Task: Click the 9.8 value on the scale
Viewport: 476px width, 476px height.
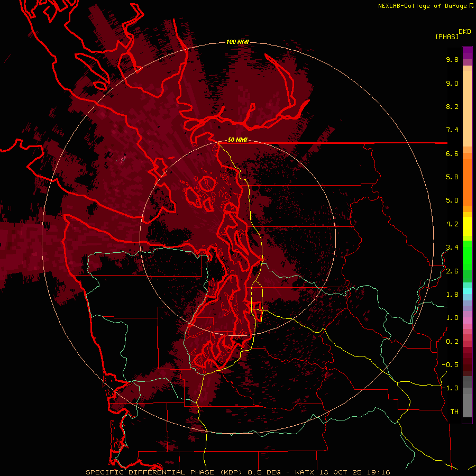Action: [452, 59]
